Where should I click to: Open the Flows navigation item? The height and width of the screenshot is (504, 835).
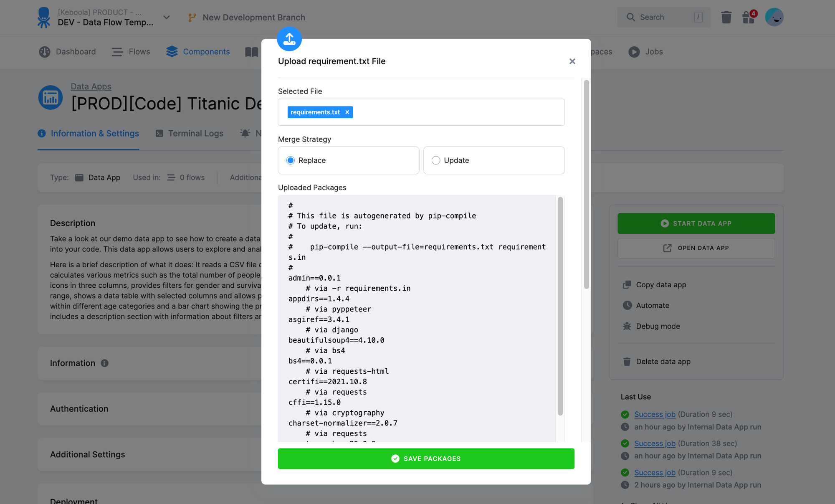(131, 51)
